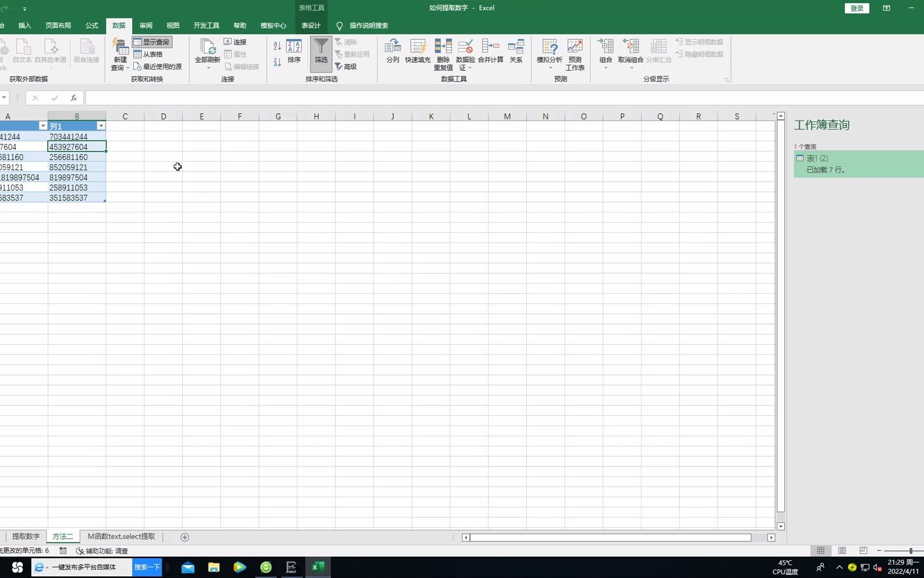Click horizontal scrollbar right arrow

pyautogui.click(x=771, y=538)
